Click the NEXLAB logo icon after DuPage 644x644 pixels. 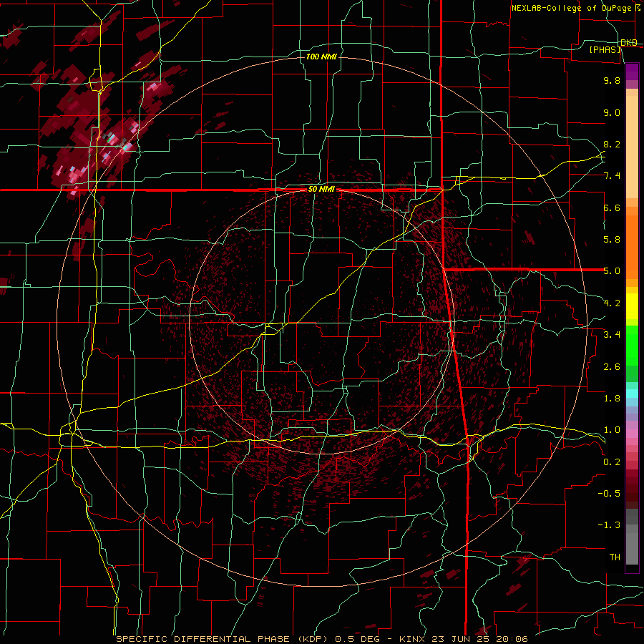[x=638, y=8]
